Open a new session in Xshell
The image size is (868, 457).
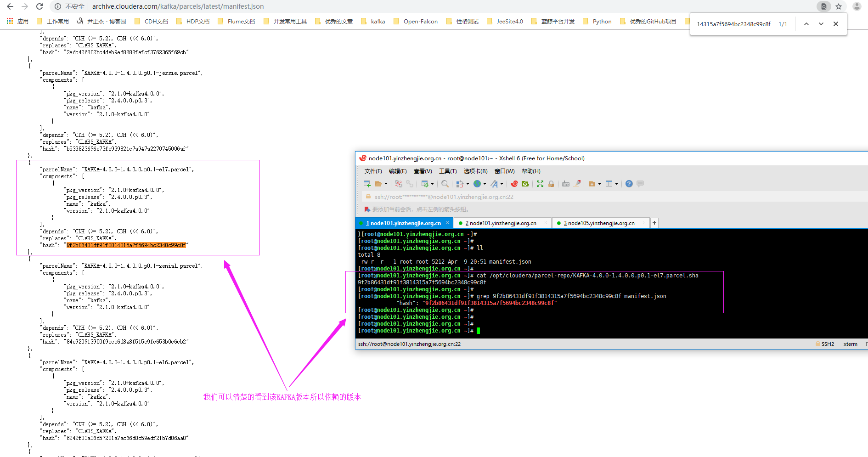tap(367, 183)
